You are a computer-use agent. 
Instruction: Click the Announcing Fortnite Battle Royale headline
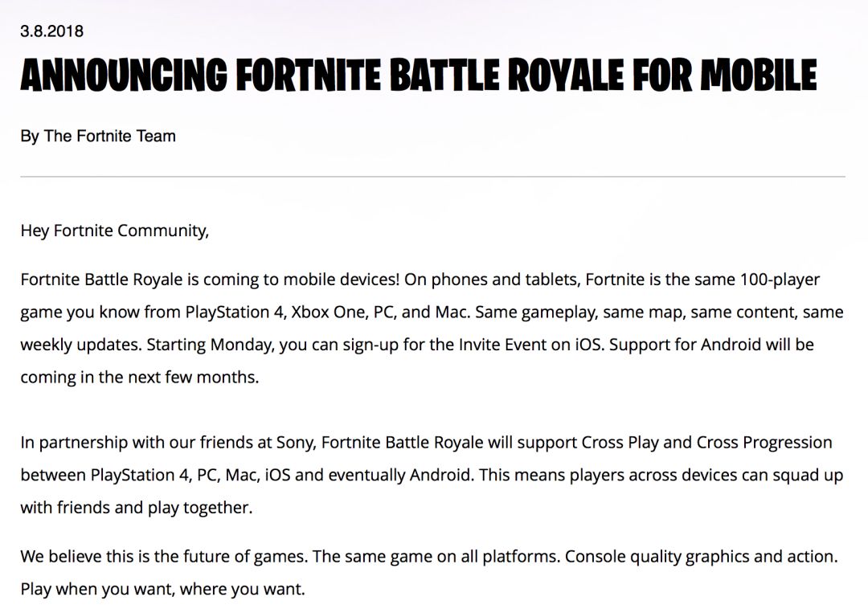pyautogui.click(x=419, y=76)
